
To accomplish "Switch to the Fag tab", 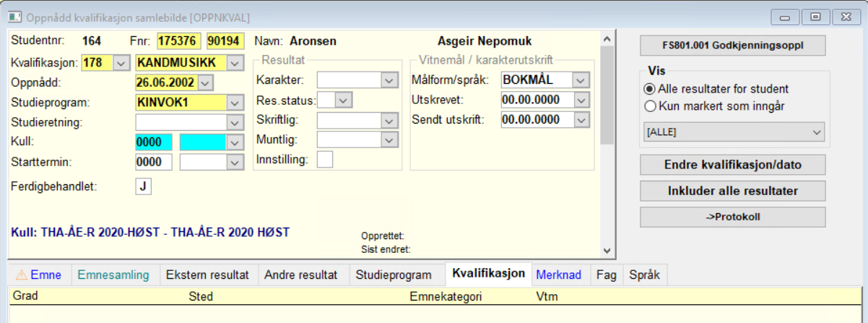I will click(x=605, y=275).
